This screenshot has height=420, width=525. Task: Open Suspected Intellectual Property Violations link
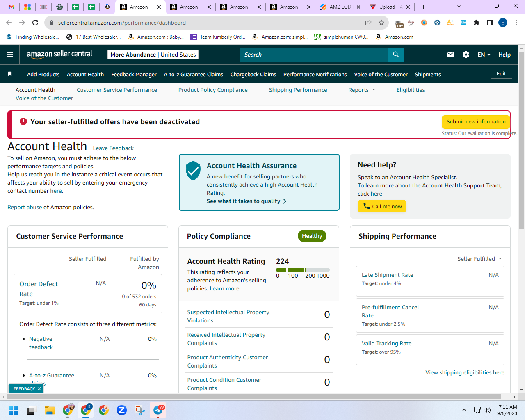(228, 316)
